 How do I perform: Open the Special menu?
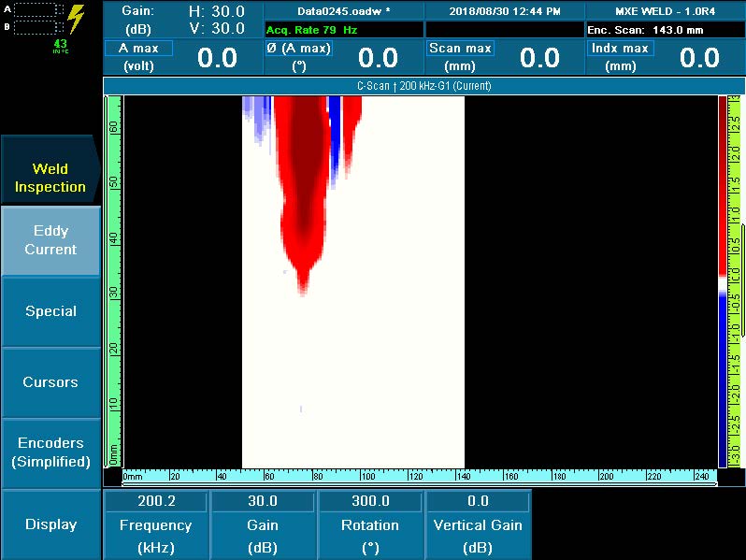50,311
